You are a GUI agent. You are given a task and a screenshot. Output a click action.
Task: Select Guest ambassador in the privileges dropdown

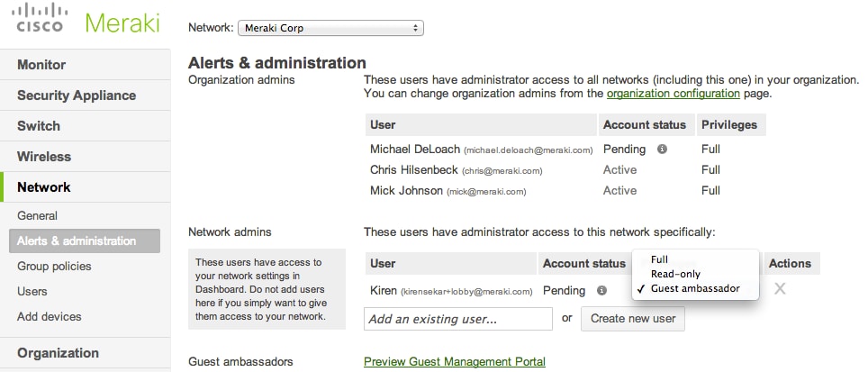click(x=695, y=288)
